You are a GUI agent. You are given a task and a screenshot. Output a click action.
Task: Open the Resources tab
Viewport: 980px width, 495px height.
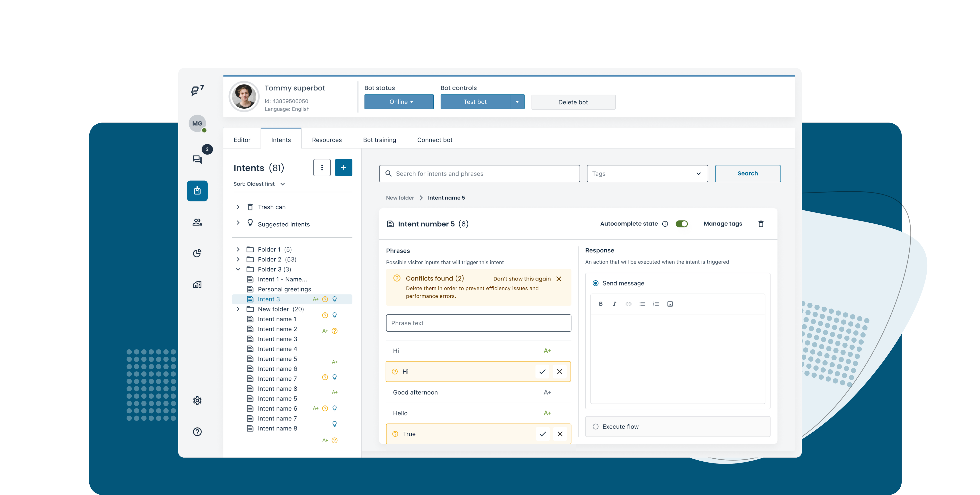[x=326, y=140]
